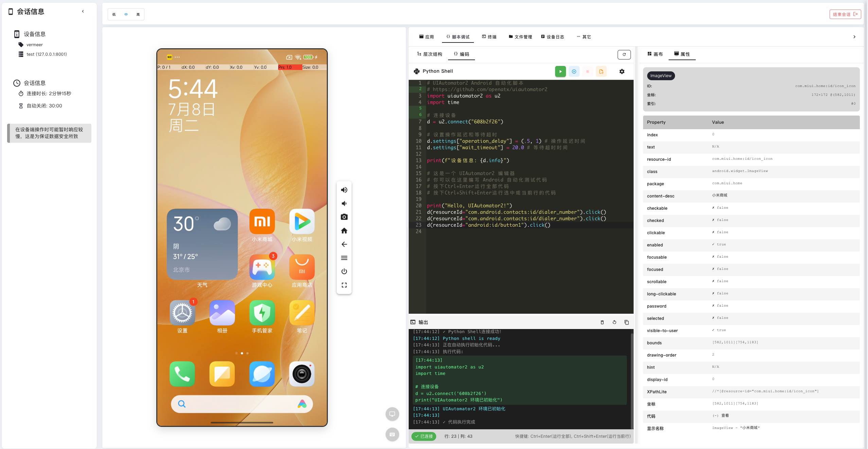The width and height of the screenshot is (868, 449).
Task: Copy output to clipboard
Action: click(x=626, y=322)
